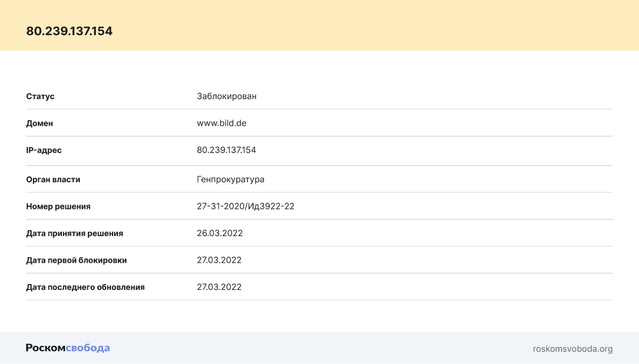Click the IP address in the yellow header
639x364 pixels.
click(x=69, y=31)
